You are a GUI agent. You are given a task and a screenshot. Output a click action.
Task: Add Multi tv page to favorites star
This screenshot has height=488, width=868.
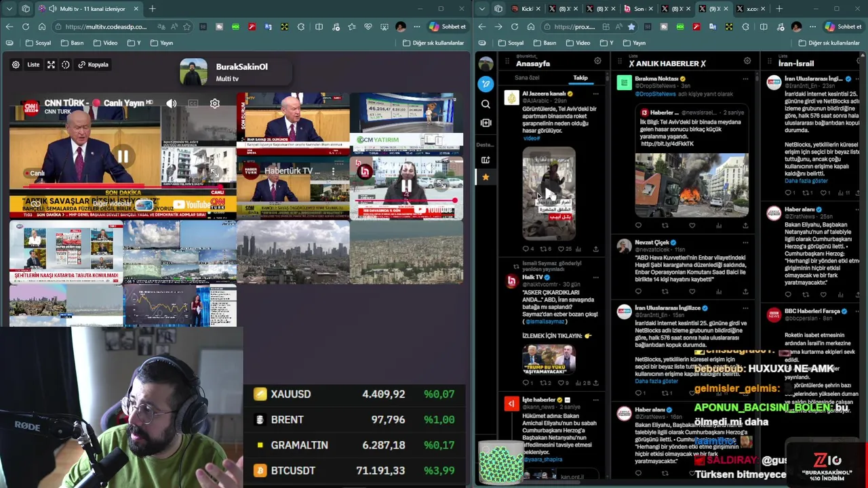pyautogui.click(x=186, y=26)
